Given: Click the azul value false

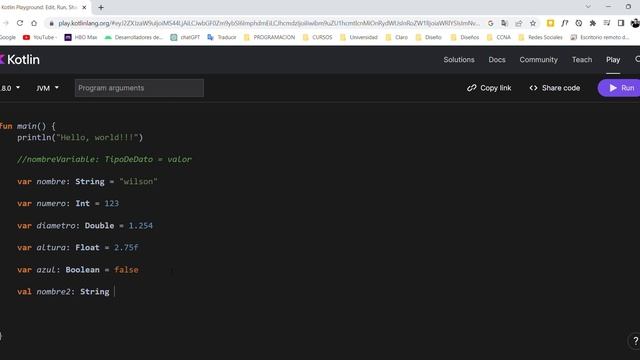Looking at the screenshot, I should coord(126,270).
